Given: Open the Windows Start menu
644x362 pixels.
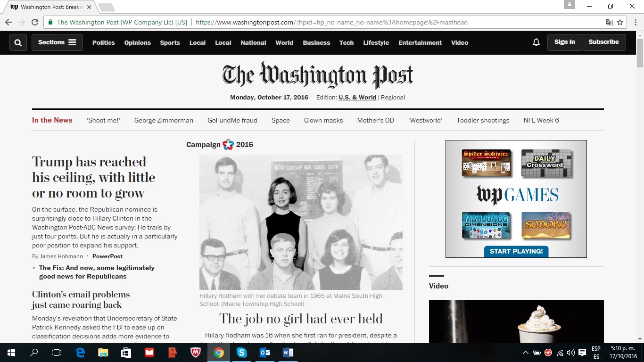Looking at the screenshot, I should point(11,353).
